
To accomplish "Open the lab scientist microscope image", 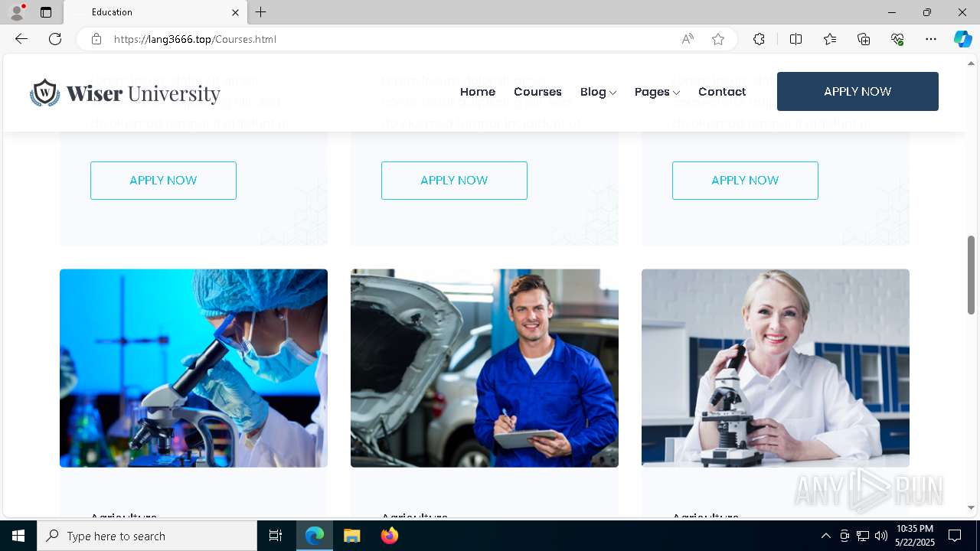I will tap(194, 368).
